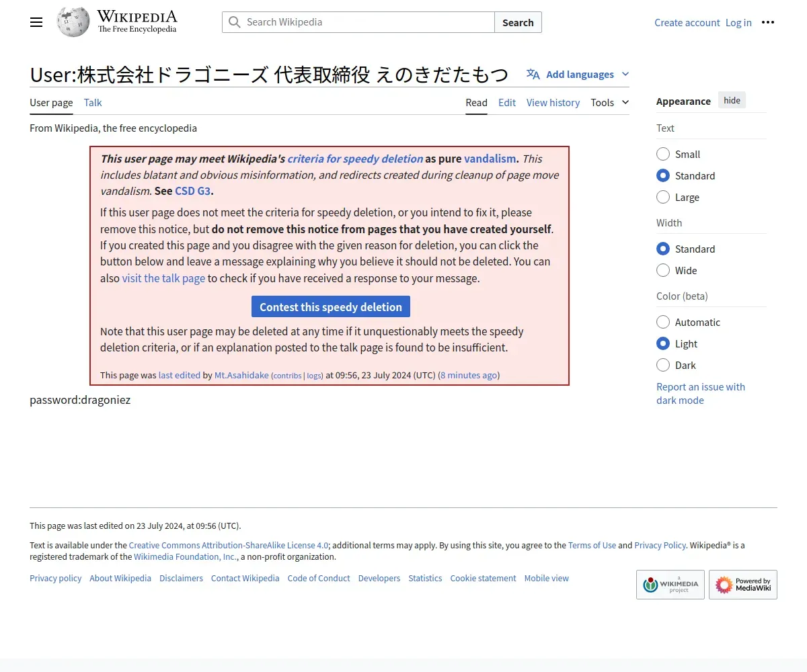The image size is (807, 672).
Task: Select Wide width option
Action: (663, 270)
